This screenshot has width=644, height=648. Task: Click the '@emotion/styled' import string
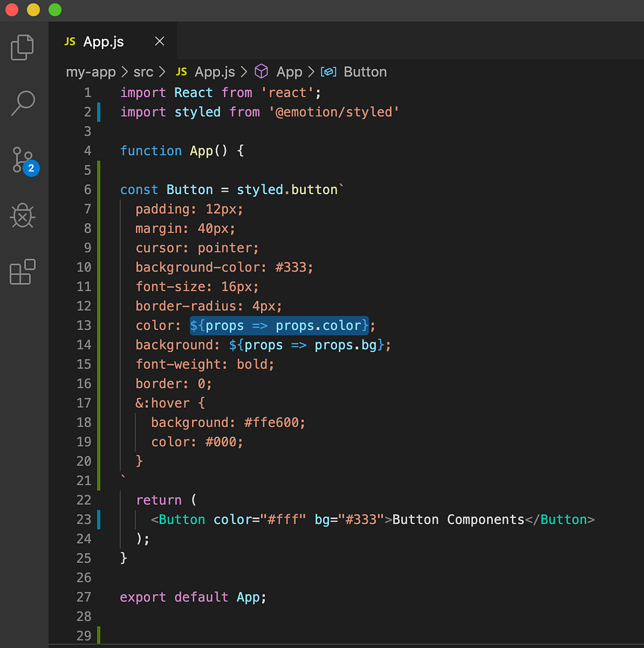click(334, 112)
